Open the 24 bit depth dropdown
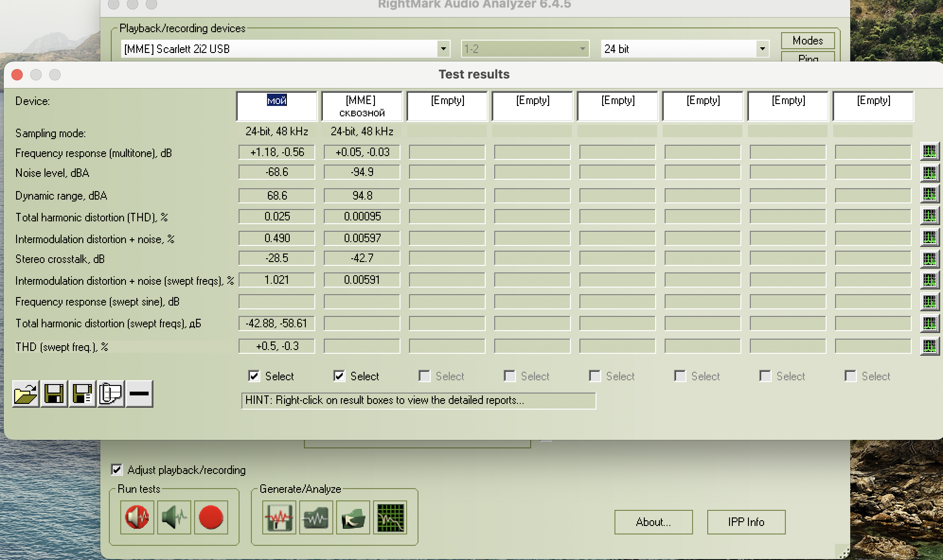 (762, 49)
